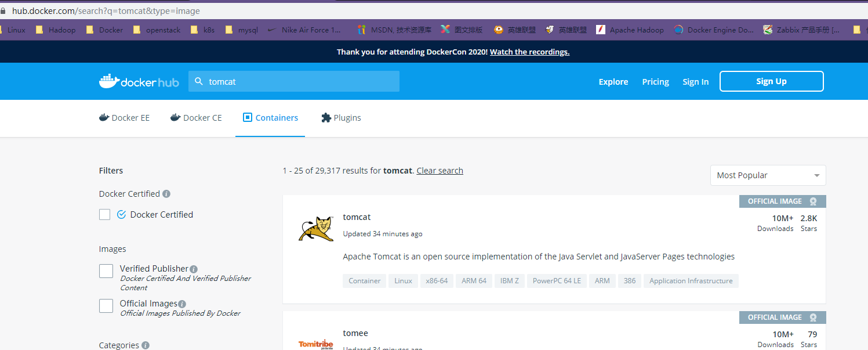Click the Docker CE whale icon

tap(176, 118)
